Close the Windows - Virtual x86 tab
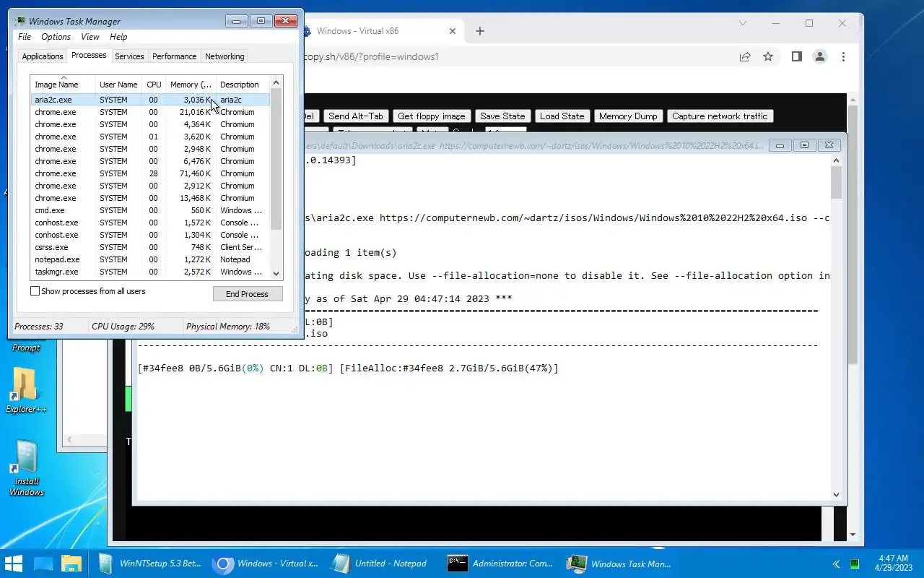This screenshot has width=924, height=578. click(x=453, y=31)
